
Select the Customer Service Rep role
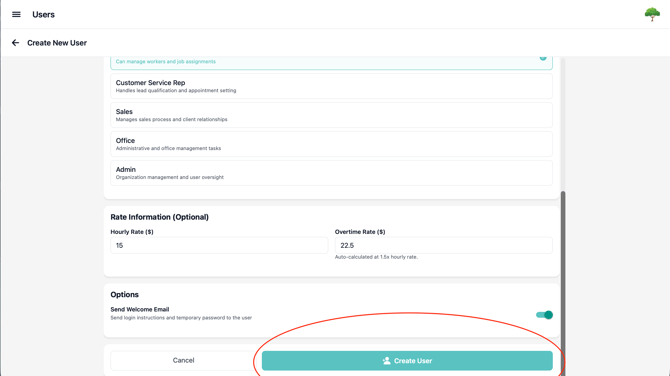tap(331, 86)
